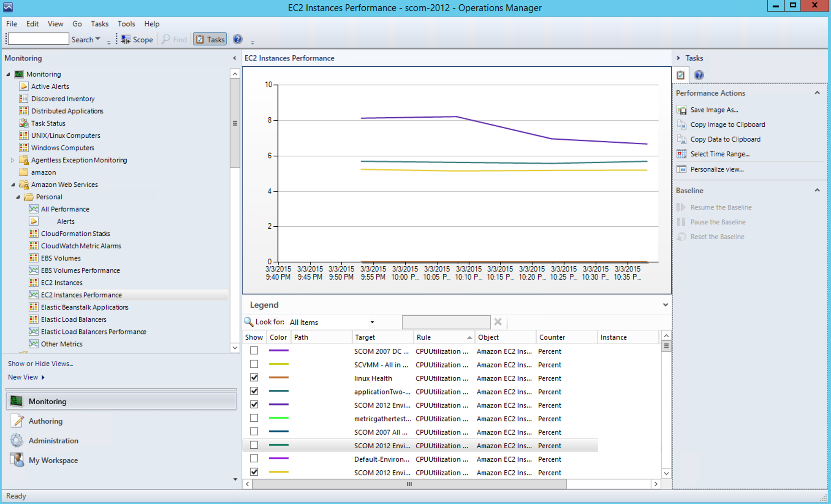This screenshot has height=504, width=831.
Task: Click the help icon in Tasks pane
Action: (x=699, y=75)
